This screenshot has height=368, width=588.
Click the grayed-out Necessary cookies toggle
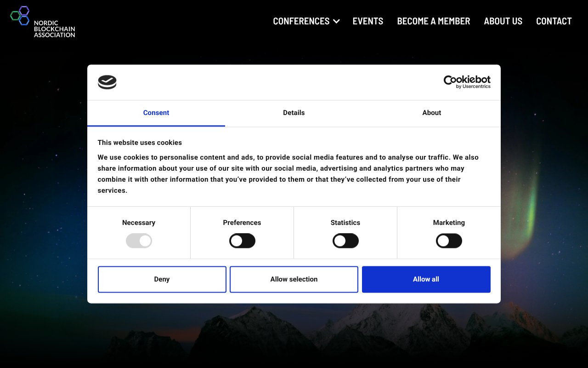coord(139,241)
